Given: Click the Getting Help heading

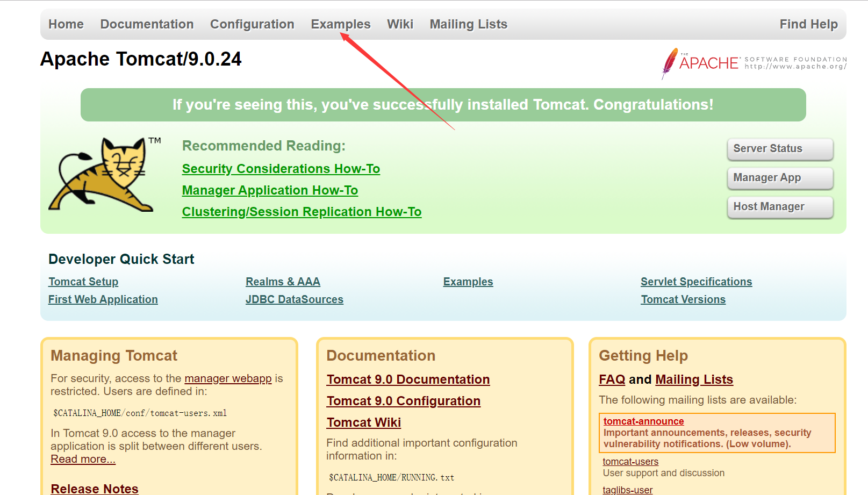Looking at the screenshot, I should tap(643, 355).
